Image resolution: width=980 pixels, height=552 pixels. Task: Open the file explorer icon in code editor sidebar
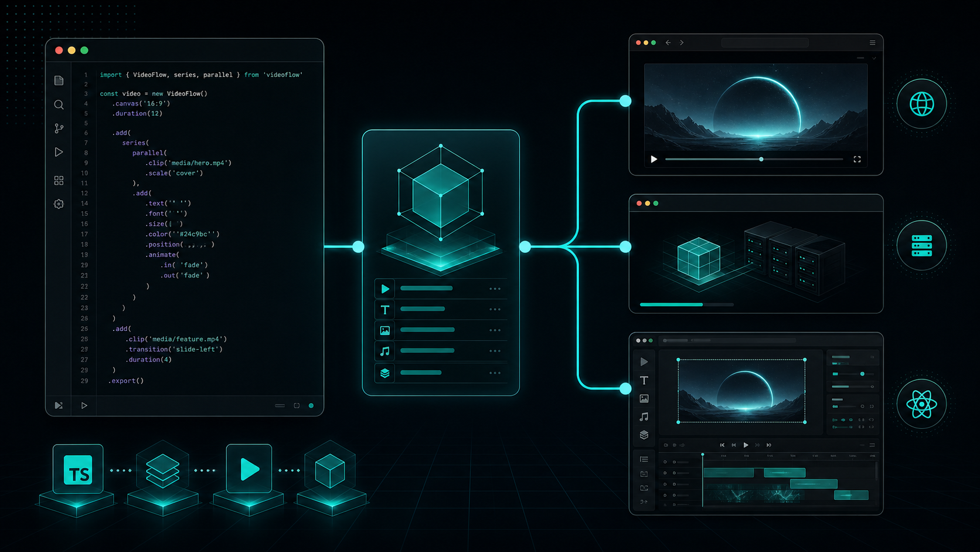coord(59,80)
